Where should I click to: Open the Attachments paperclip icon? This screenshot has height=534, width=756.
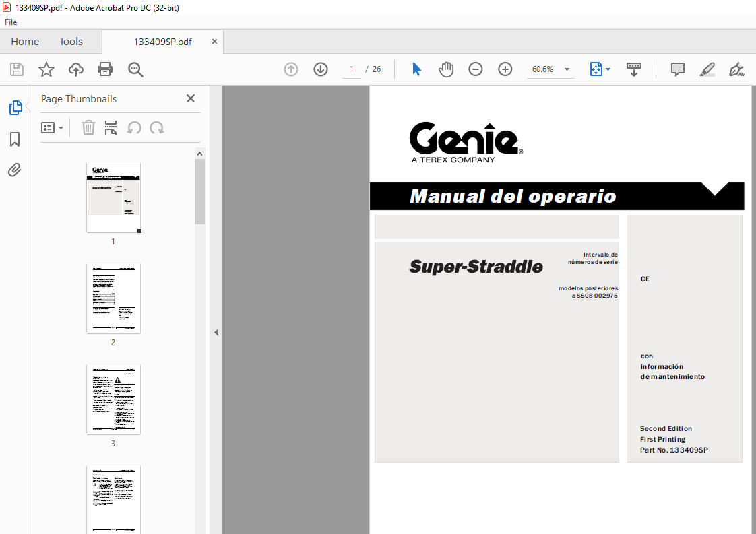tap(15, 170)
